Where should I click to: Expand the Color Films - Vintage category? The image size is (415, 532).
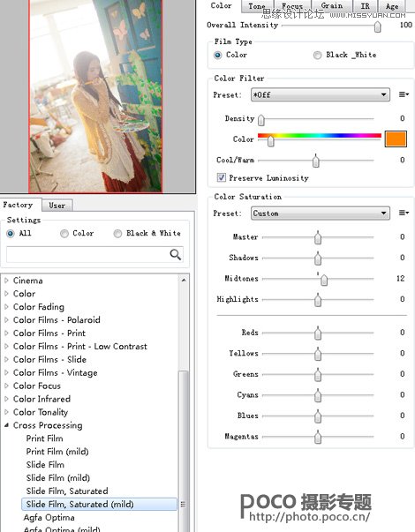[x=6, y=372]
